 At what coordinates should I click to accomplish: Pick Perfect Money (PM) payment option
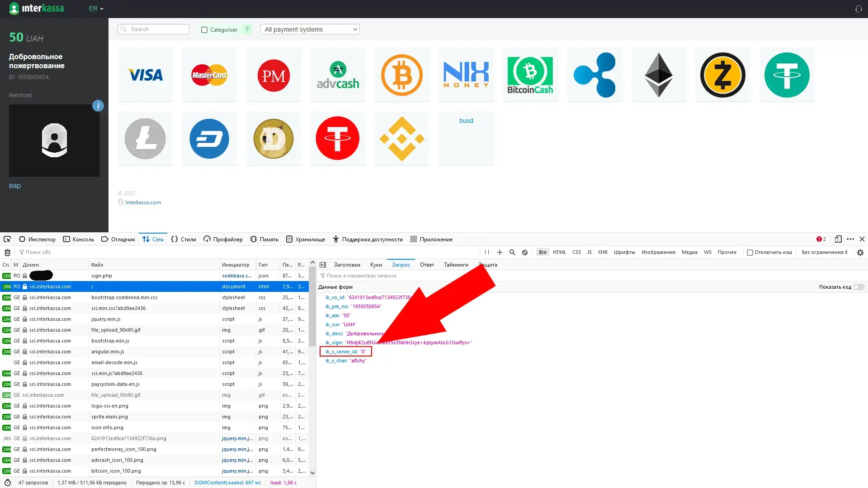(274, 75)
